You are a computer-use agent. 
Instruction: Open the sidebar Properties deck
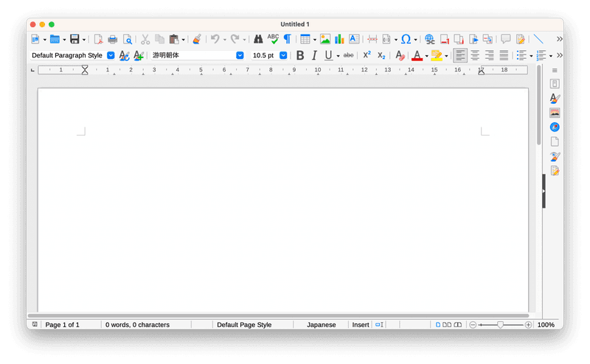click(x=555, y=84)
